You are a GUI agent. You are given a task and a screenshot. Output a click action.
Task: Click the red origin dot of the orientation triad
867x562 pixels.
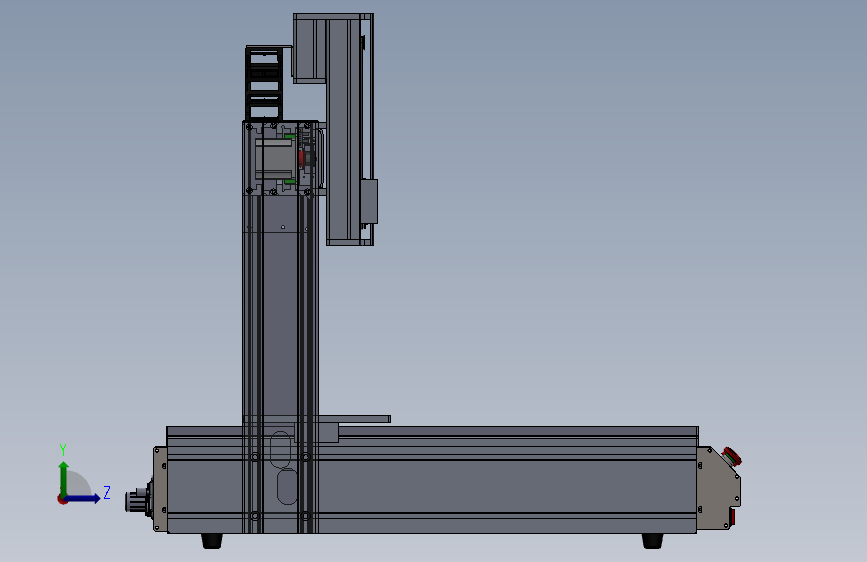(x=62, y=499)
